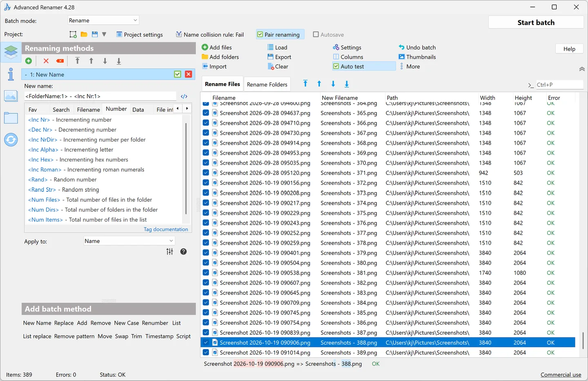Click the question mark help icon
The height and width of the screenshot is (381, 588).
(x=183, y=252)
